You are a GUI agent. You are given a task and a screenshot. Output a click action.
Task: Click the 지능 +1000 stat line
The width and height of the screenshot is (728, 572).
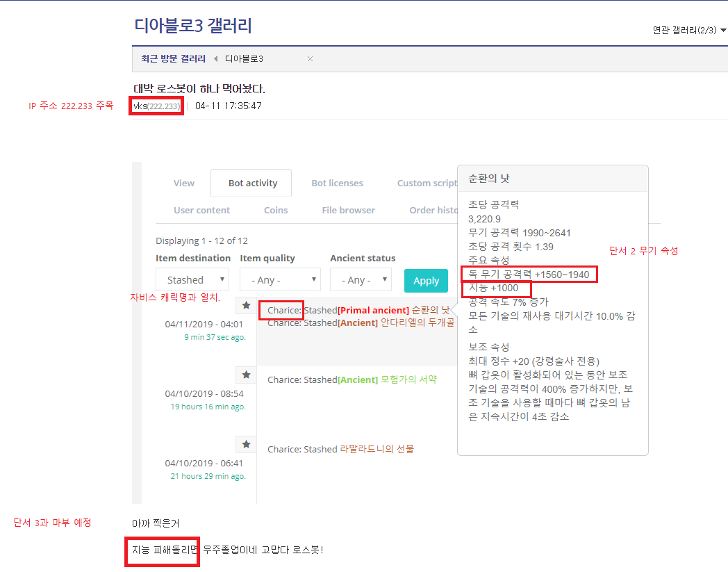pos(493,288)
